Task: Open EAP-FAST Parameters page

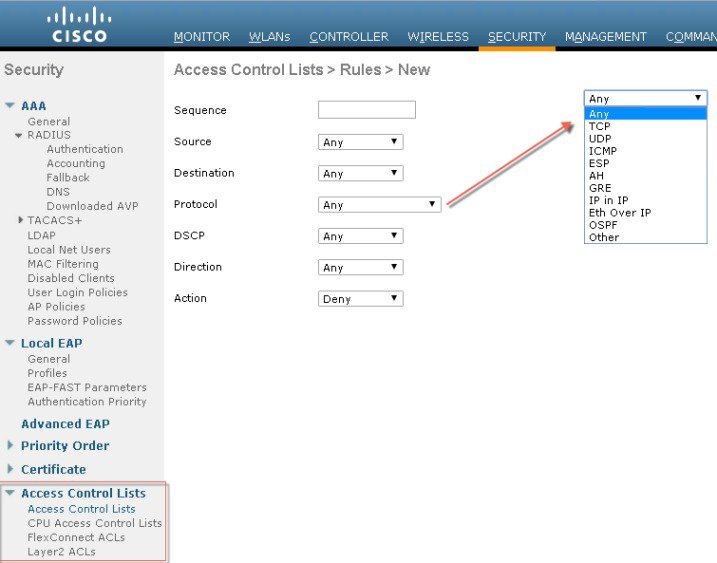Action: 87,387
